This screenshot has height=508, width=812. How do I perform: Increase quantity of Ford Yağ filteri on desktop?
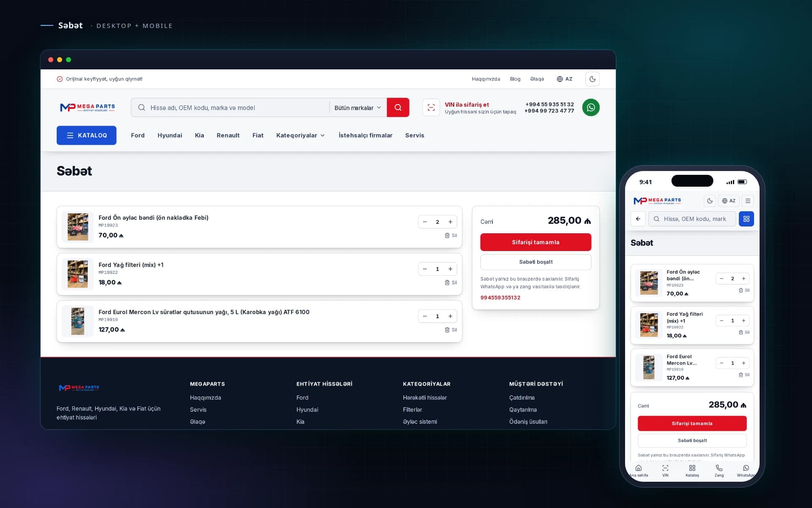450,269
